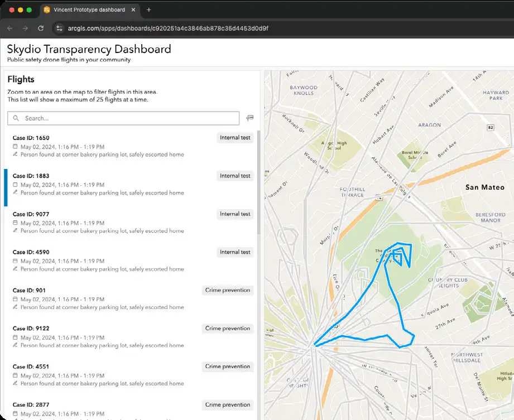Click the calendar icon for Case ID 1650

point(15,147)
